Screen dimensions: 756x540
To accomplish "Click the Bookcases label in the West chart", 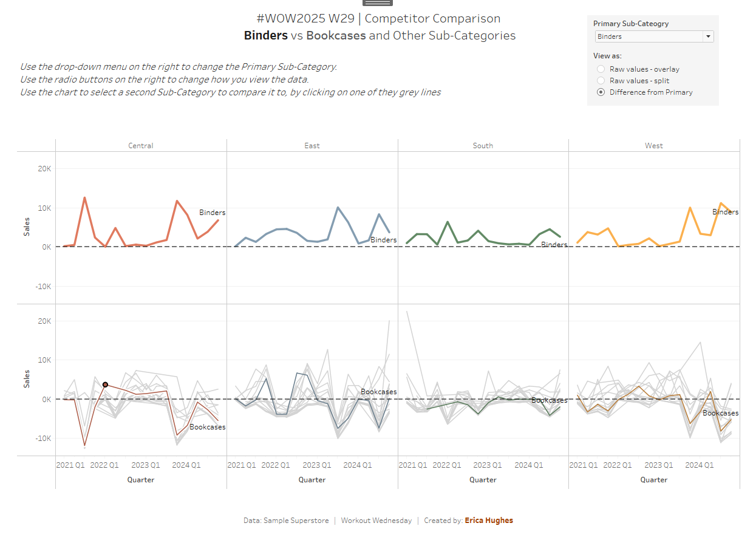I will pos(721,413).
